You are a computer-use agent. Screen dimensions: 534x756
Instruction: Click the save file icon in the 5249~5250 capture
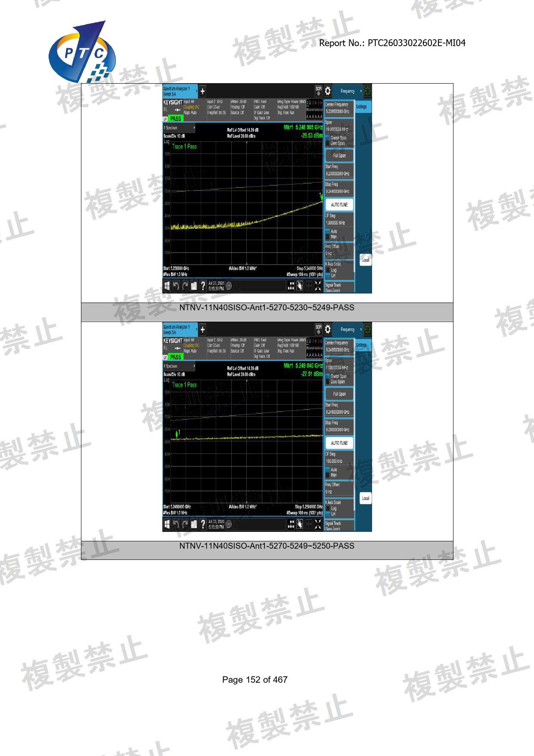click(194, 524)
